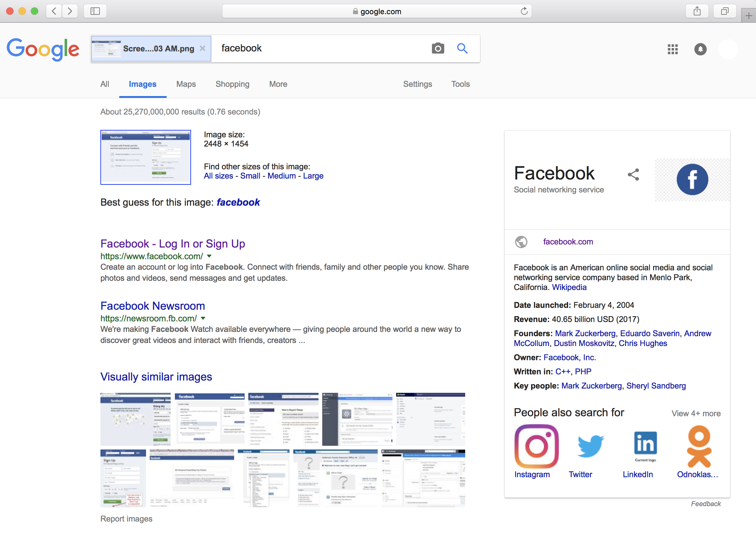The height and width of the screenshot is (540, 756).
Task: Click the Dustin Moskovitz founder link
Action: click(584, 344)
